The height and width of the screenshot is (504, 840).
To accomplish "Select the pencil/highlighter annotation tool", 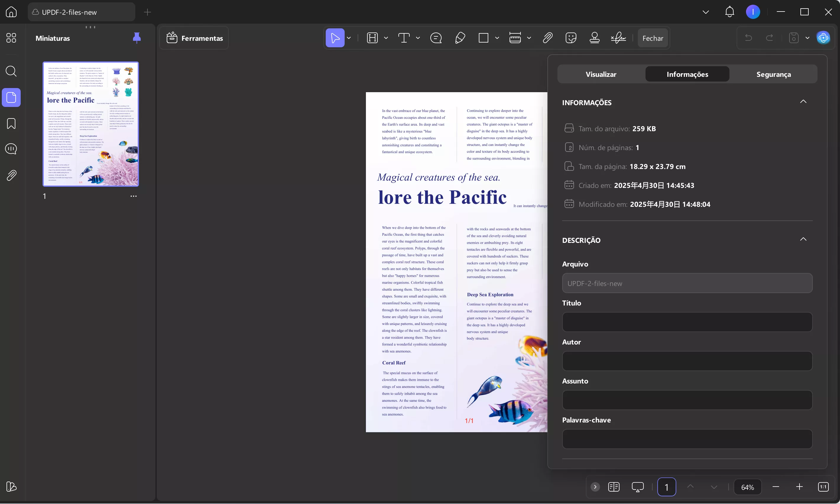I will tap(460, 38).
